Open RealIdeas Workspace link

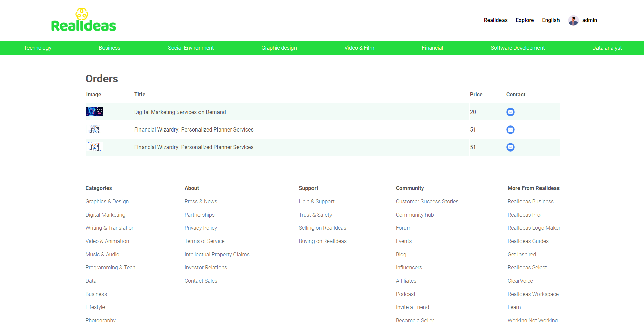pos(533,294)
